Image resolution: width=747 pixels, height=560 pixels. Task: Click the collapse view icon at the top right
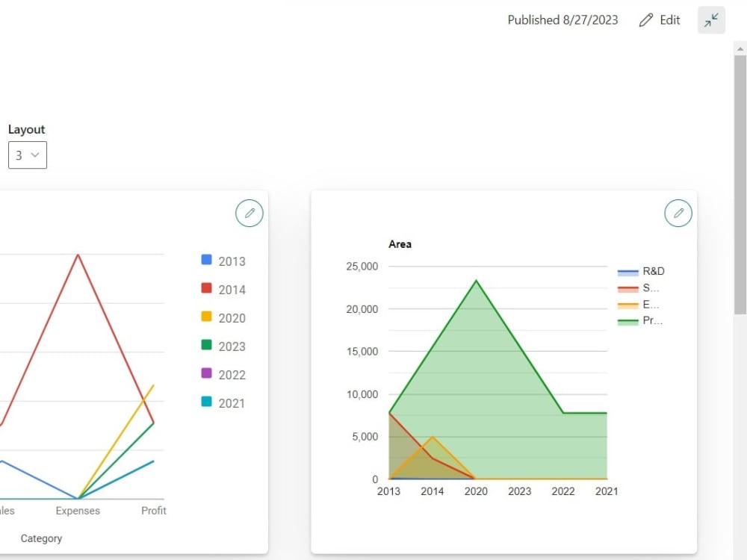coord(711,20)
